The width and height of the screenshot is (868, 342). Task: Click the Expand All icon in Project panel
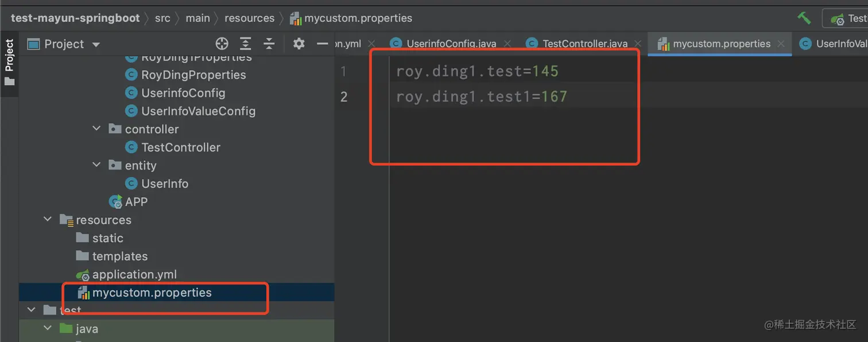tap(246, 44)
